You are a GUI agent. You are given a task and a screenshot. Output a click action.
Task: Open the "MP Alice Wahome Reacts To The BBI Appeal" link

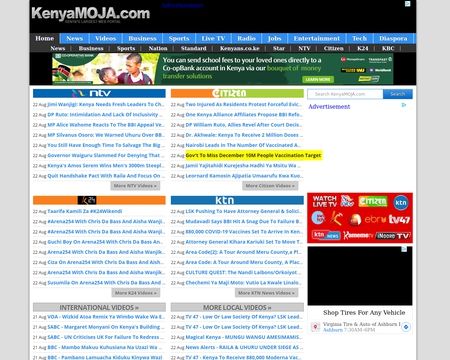pos(106,125)
